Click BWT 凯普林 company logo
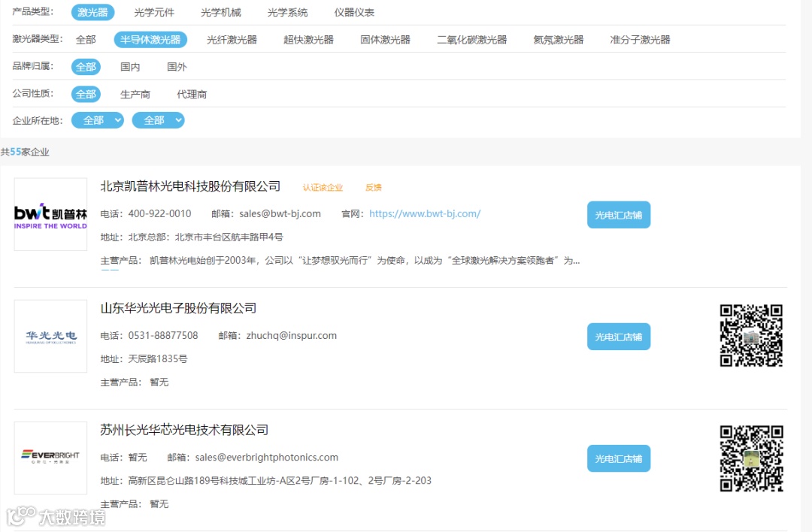This screenshot has height=532, width=812. coord(51,214)
